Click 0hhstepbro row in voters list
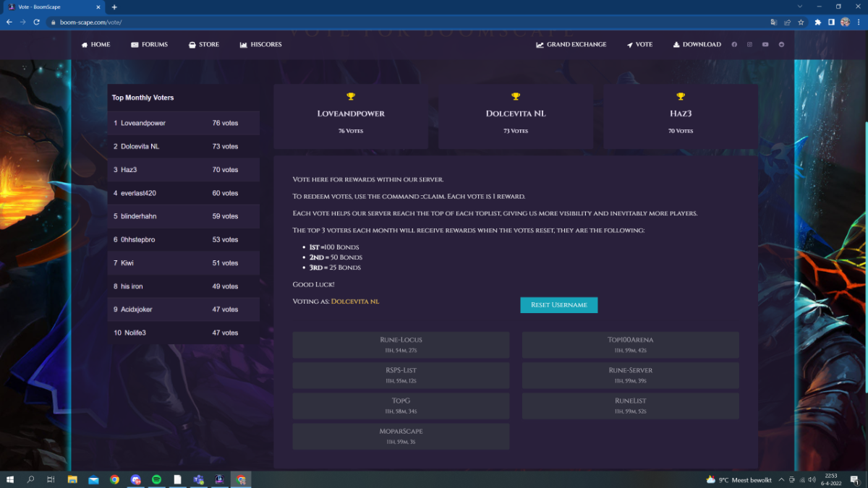 click(x=184, y=239)
